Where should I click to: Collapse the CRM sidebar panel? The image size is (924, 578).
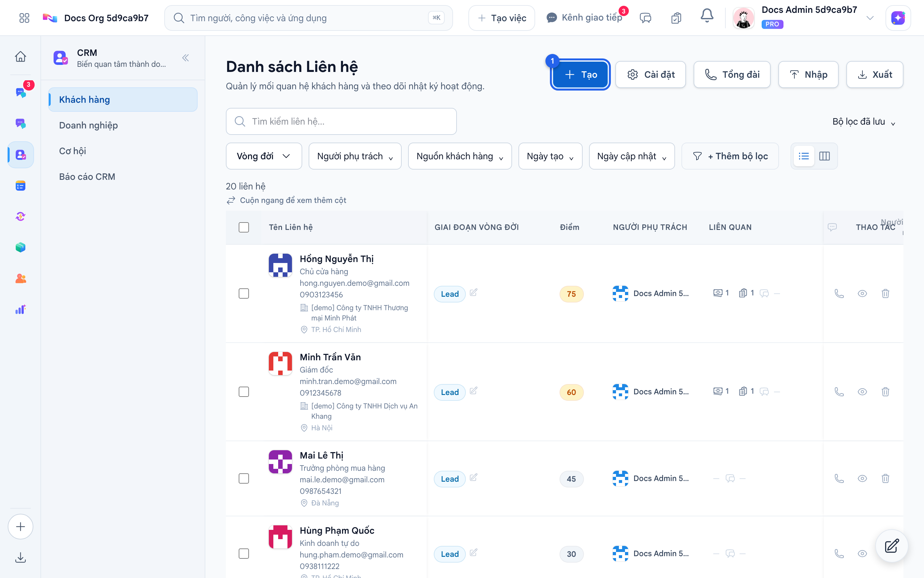pos(185,58)
